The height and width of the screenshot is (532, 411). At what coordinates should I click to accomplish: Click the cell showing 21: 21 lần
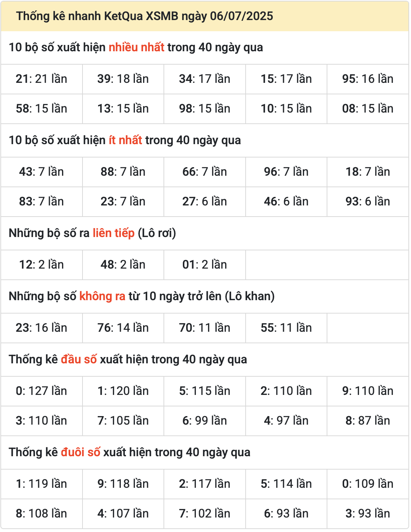point(42,79)
